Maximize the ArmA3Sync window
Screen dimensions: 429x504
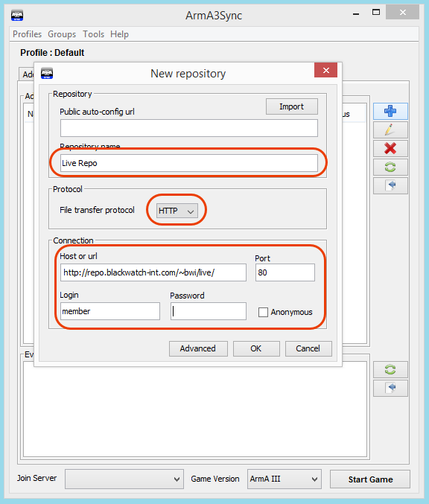[376, 13]
